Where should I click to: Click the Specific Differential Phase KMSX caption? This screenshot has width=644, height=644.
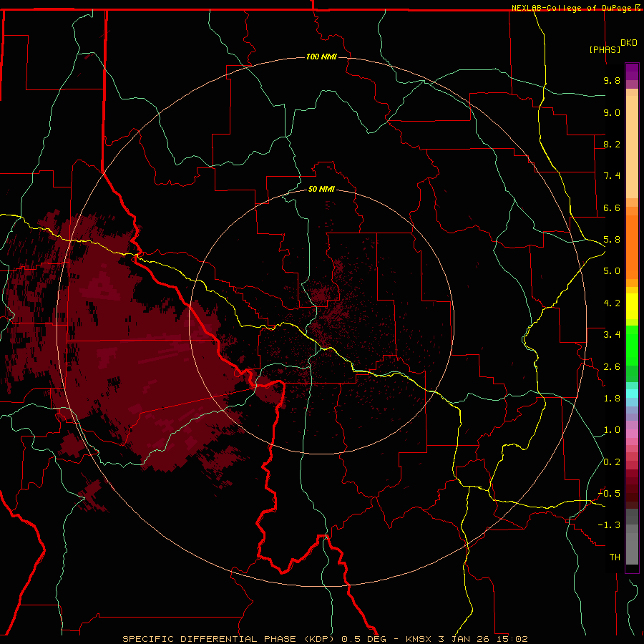[x=325, y=639]
